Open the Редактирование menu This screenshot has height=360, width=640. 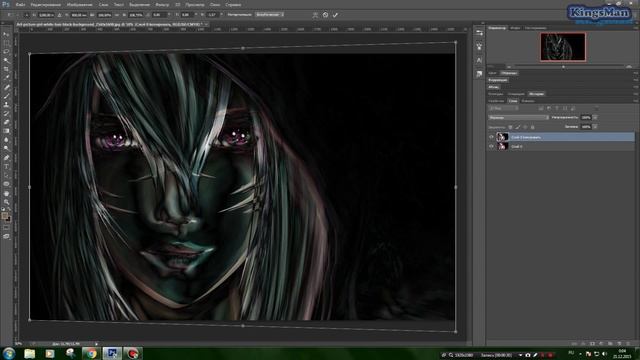point(46,5)
